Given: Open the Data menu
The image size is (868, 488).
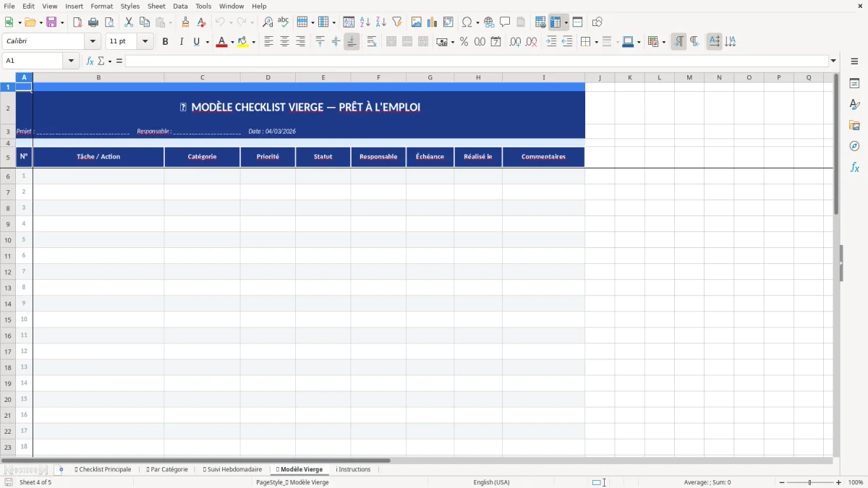Looking at the screenshot, I should (x=180, y=6).
